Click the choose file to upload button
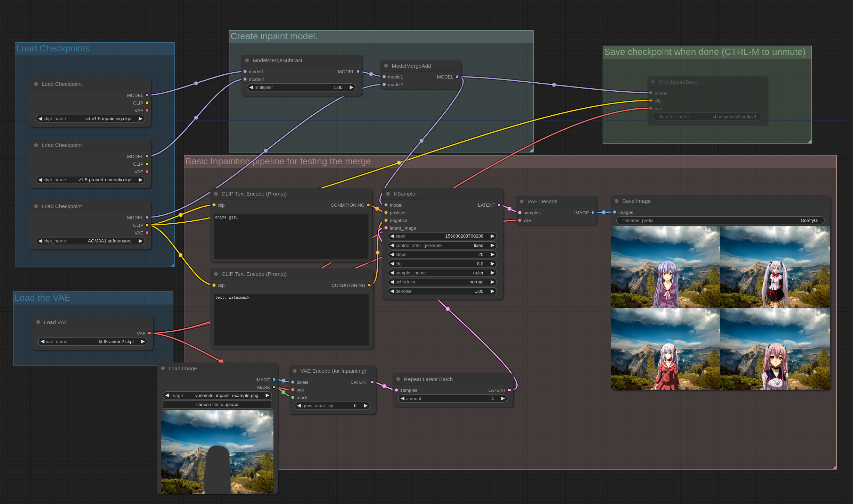 pos(217,404)
